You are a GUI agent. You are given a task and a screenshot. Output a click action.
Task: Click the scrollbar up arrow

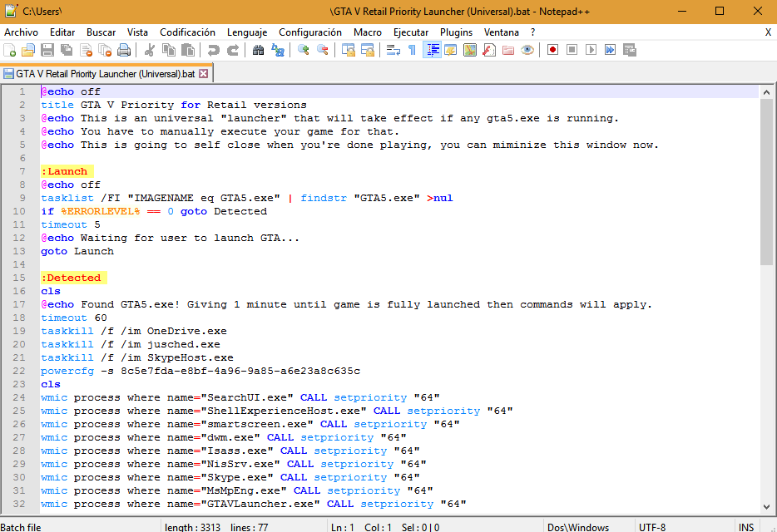point(766,92)
